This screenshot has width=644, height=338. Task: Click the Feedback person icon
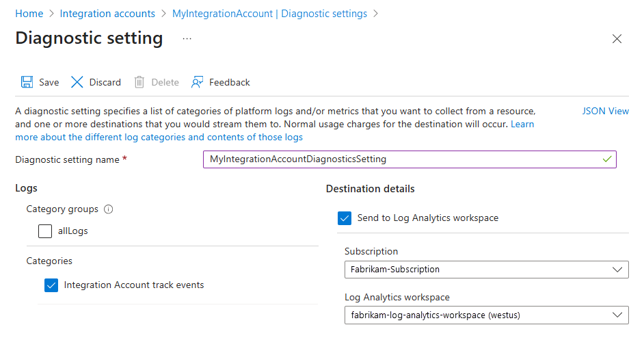click(198, 82)
